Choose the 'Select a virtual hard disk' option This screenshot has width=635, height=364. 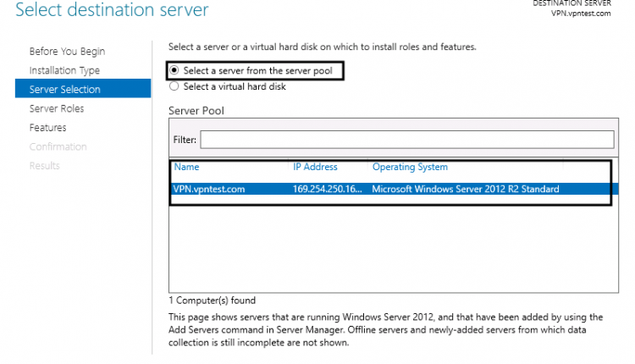[174, 86]
